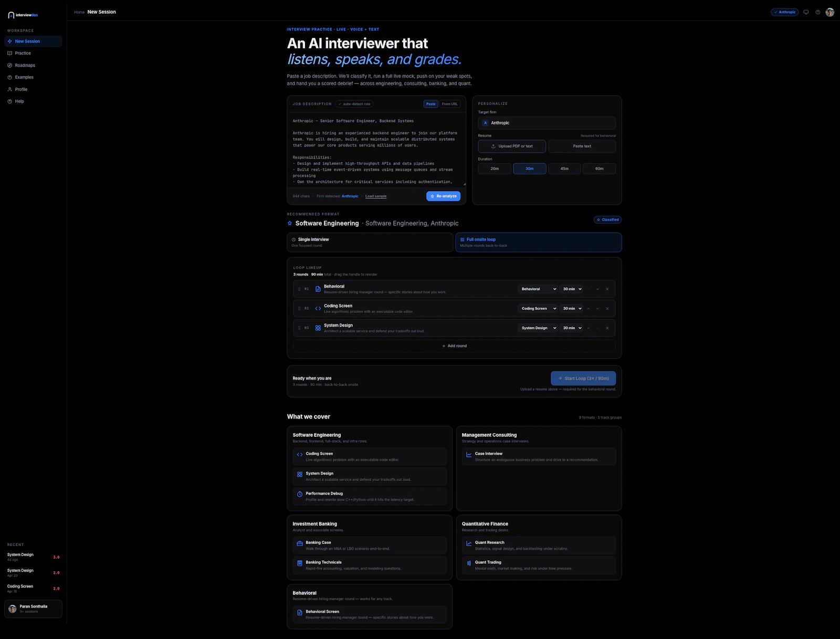840x639 pixels.
Task: Open the help circle icon in top bar
Action: coord(818,12)
